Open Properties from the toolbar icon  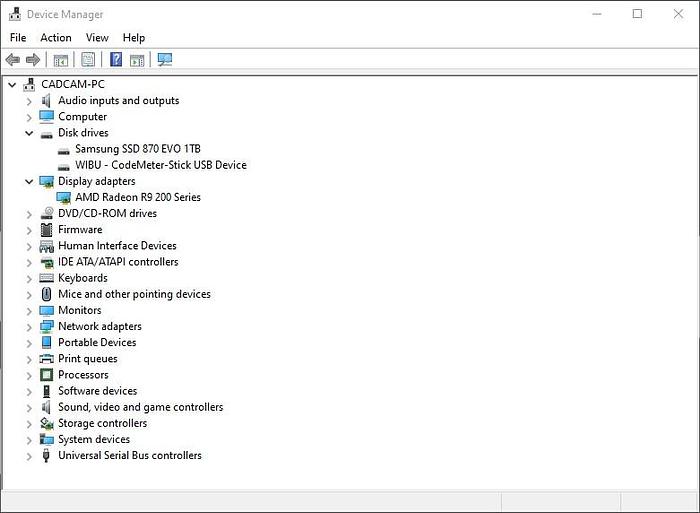(x=89, y=60)
